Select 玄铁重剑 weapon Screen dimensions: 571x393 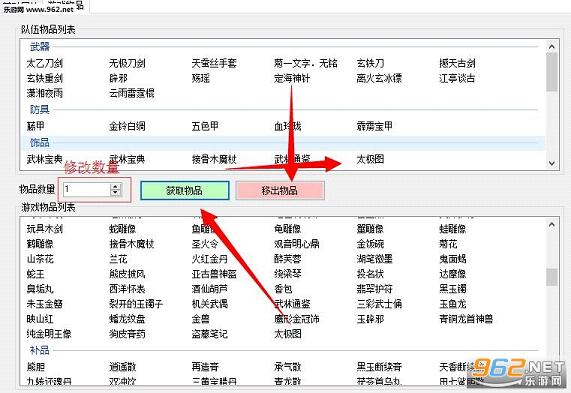45,78
